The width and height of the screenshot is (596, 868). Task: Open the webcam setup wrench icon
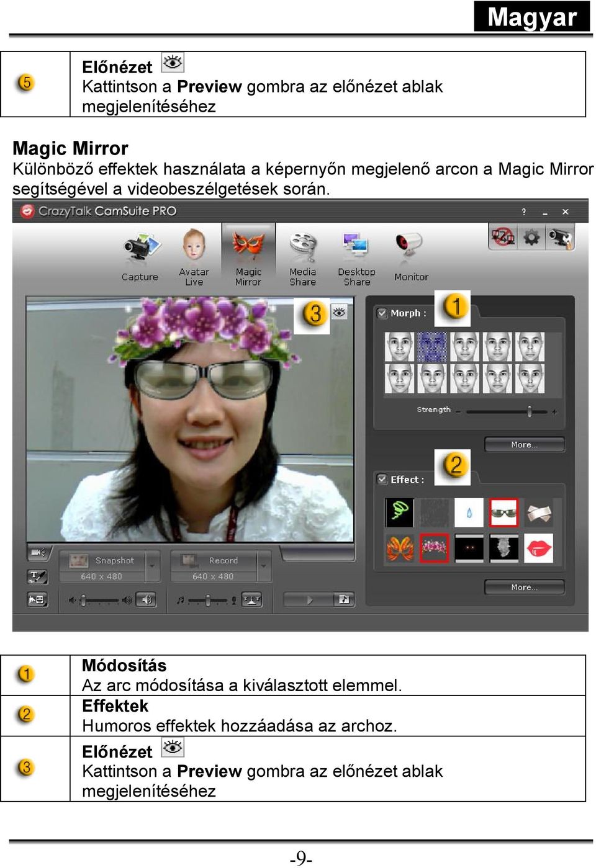point(560,237)
